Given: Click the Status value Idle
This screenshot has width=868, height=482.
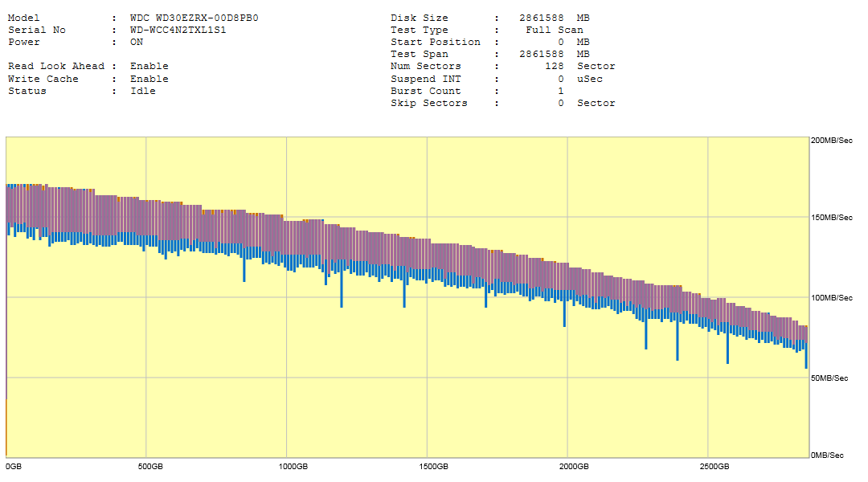Looking at the screenshot, I should point(143,91).
